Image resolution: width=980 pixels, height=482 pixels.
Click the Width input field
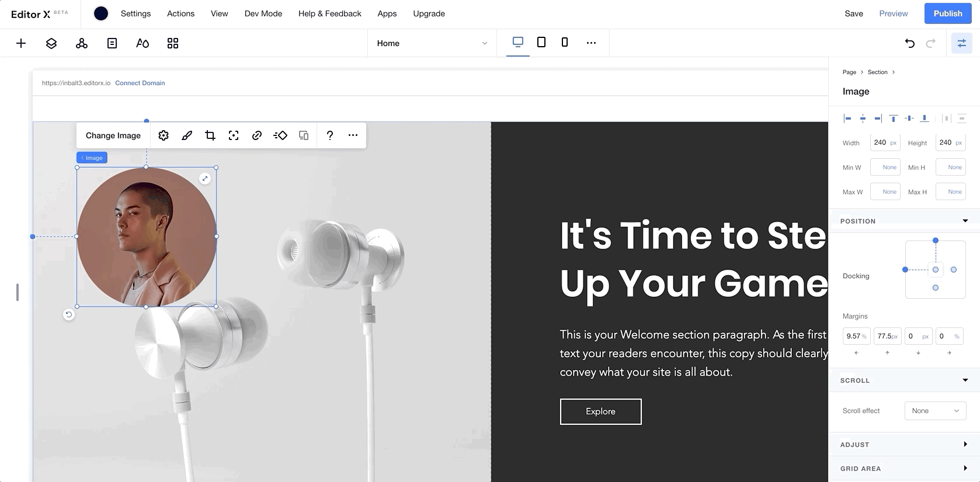885,142
